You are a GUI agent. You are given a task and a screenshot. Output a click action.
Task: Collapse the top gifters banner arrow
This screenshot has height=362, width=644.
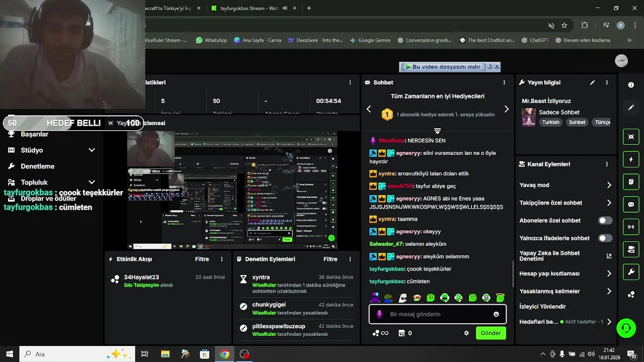tap(437, 131)
